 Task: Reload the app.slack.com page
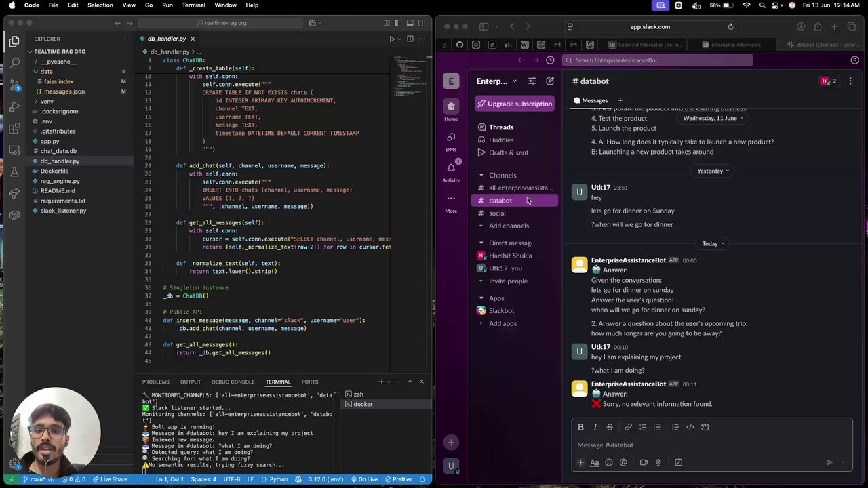click(x=730, y=27)
